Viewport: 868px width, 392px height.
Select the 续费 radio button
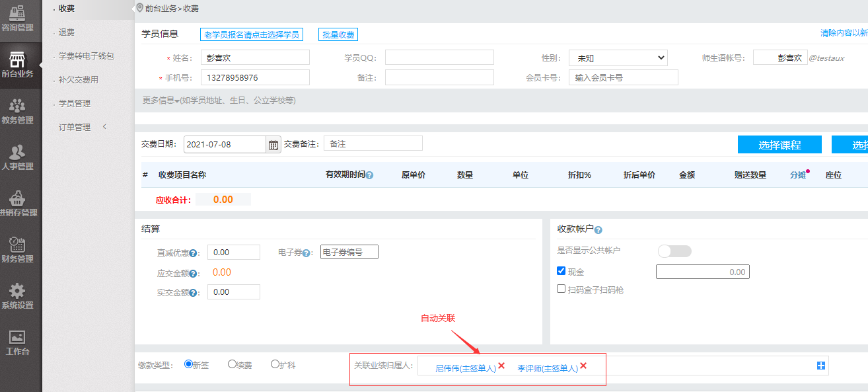click(x=232, y=364)
